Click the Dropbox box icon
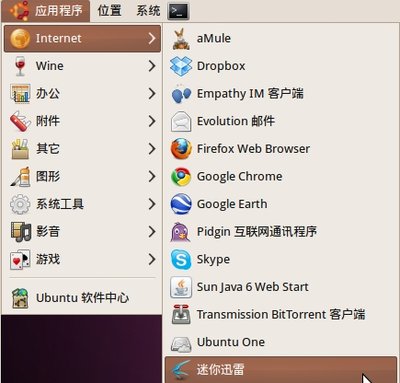Image resolution: width=400 pixels, height=383 pixels. coord(181,66)
